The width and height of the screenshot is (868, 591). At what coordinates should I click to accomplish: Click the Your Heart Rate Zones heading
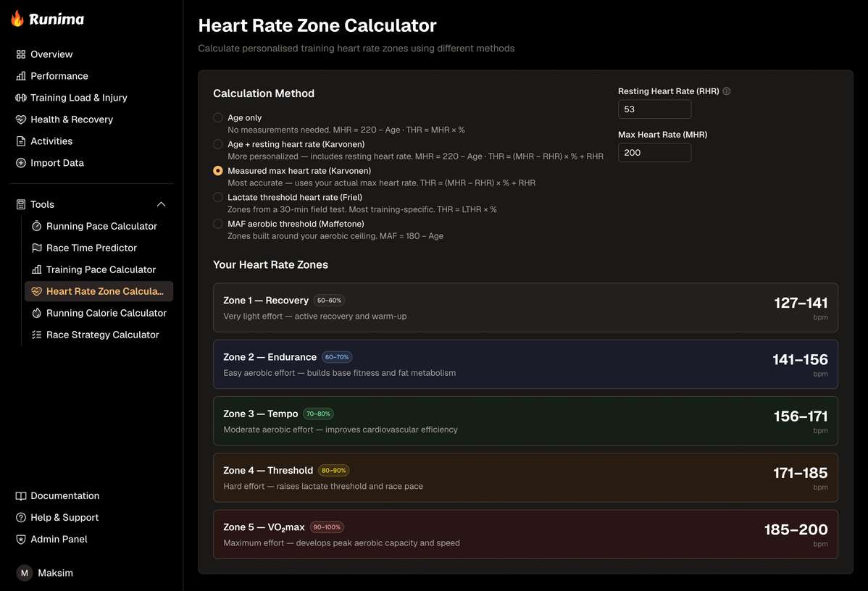tap(271, 265)
